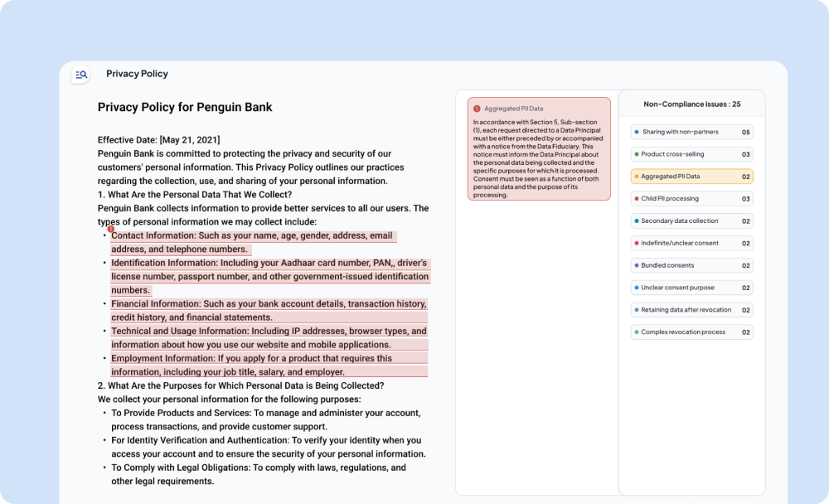Click the 'Privacy Policy for Penguin Bank' heading
829x504 pixels.
[185, 108]
